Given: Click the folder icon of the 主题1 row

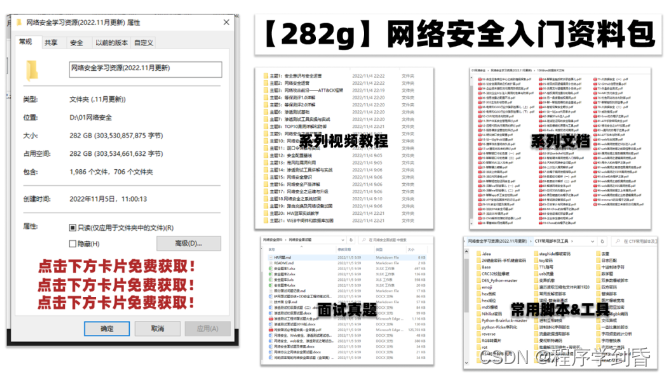Looking at the screenshot, I should pos(266,76).
